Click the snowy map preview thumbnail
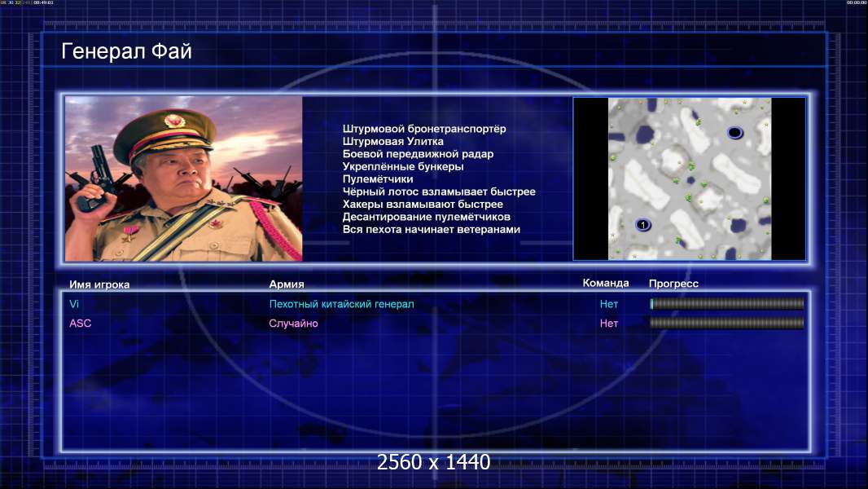868x489 pixels. (x=689, y=178)
